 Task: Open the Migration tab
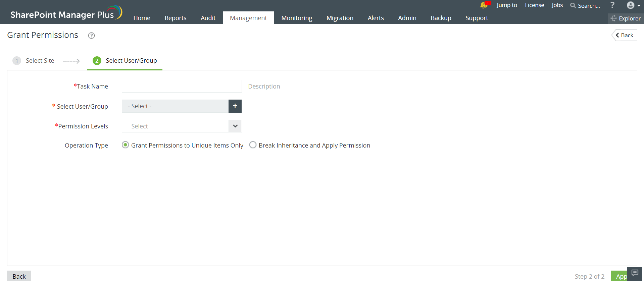(x=340, y=18)
